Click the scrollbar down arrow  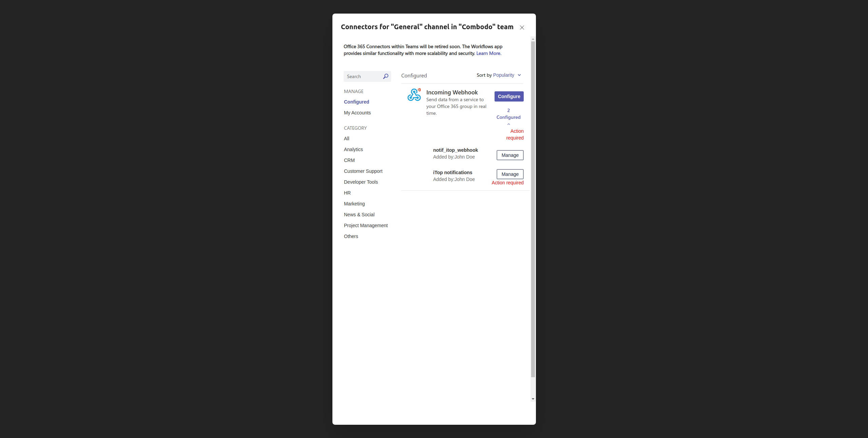[x=533, y=399]
